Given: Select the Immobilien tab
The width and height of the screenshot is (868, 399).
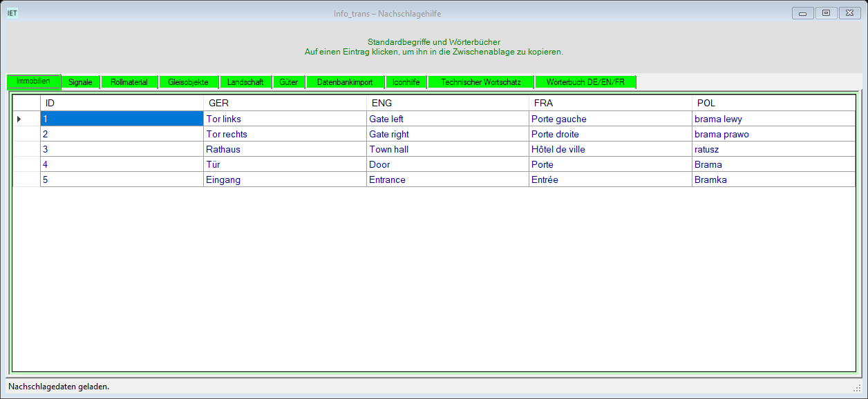Looking at the screenshot, I should pyautogui.click(x=33, y=81).
